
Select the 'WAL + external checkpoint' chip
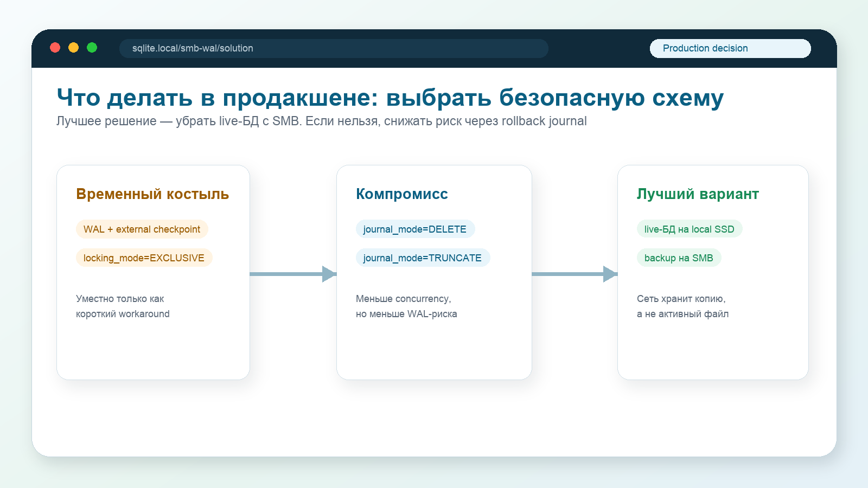[142, 229]
